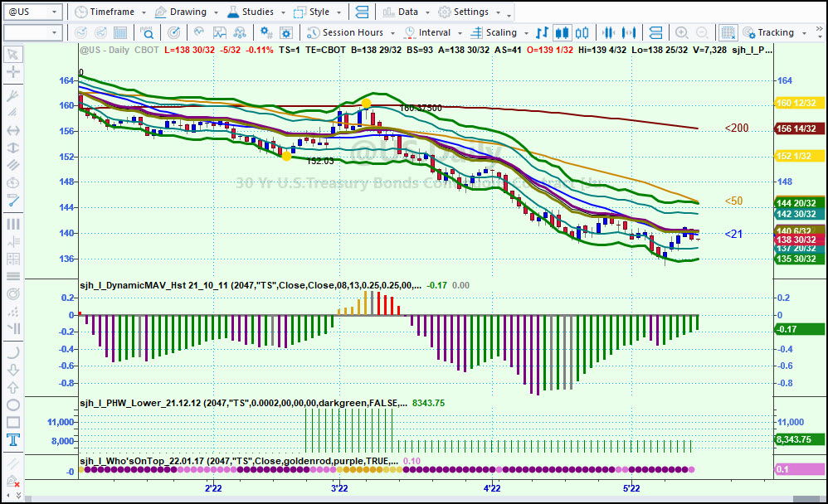Expand the Timeframe dropdown arrow
828x504 pixels.
coord(144,12)
